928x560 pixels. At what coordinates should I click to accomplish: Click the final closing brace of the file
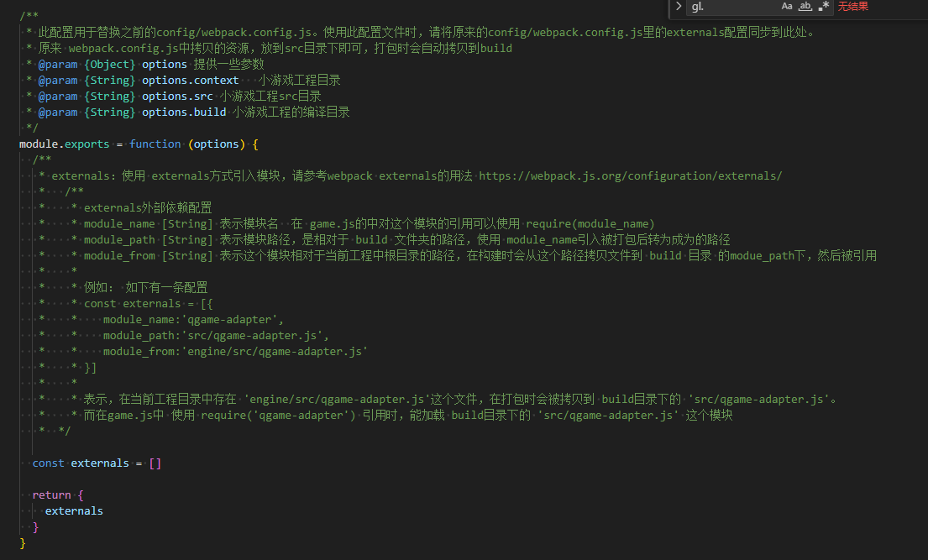(23, 543)
